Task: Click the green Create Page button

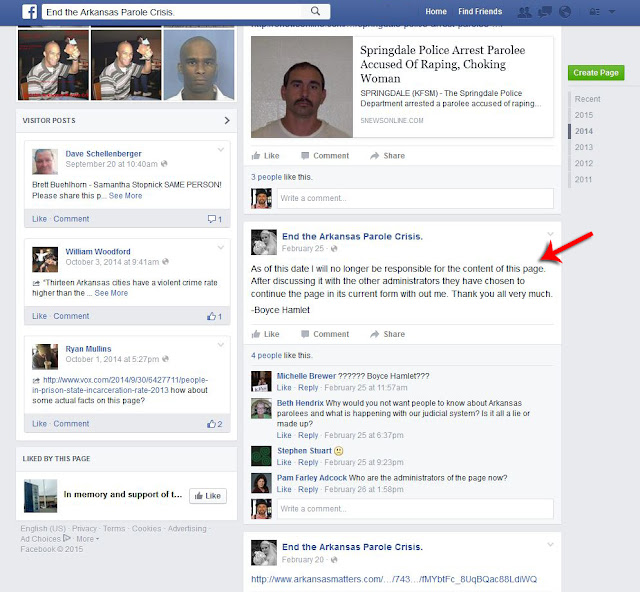Action: pyautogui.click(x=596, y=73)
